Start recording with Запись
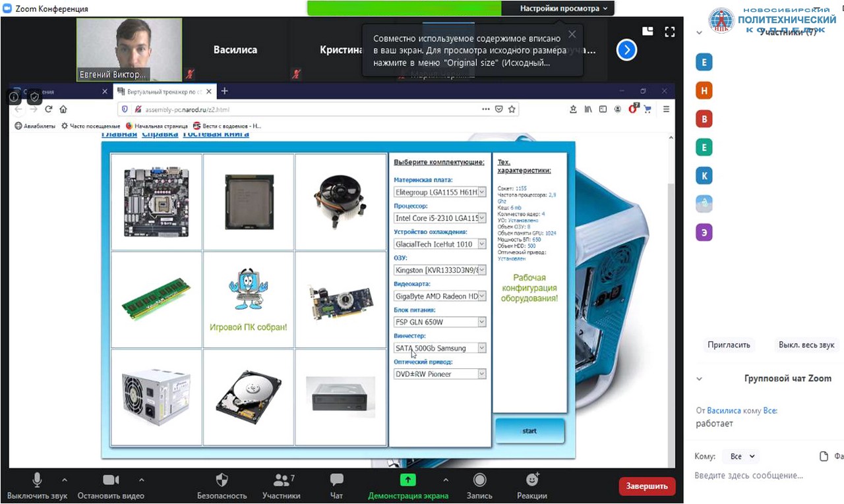The image size is (844, 504). click(479, 487)
